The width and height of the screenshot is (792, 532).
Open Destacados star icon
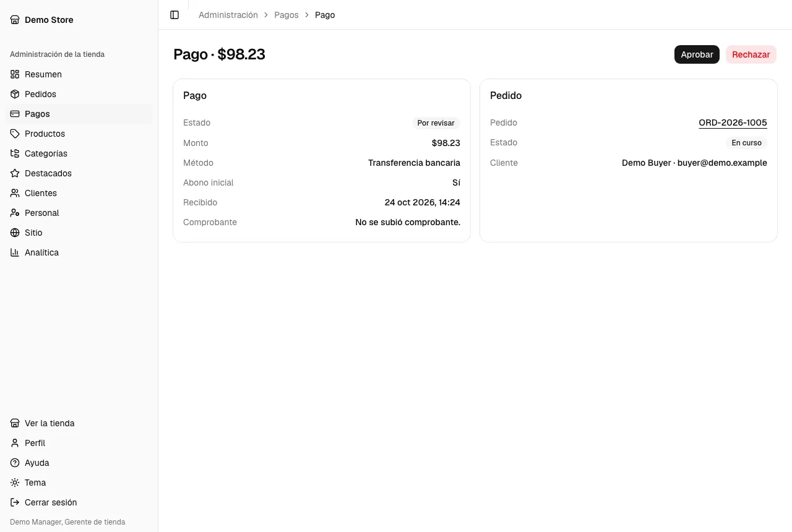[15, 173]
